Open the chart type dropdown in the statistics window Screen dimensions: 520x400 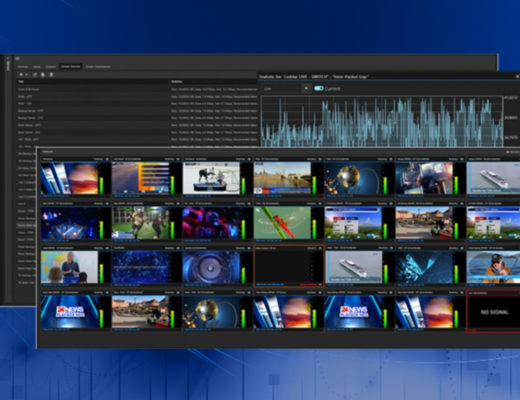286,89
